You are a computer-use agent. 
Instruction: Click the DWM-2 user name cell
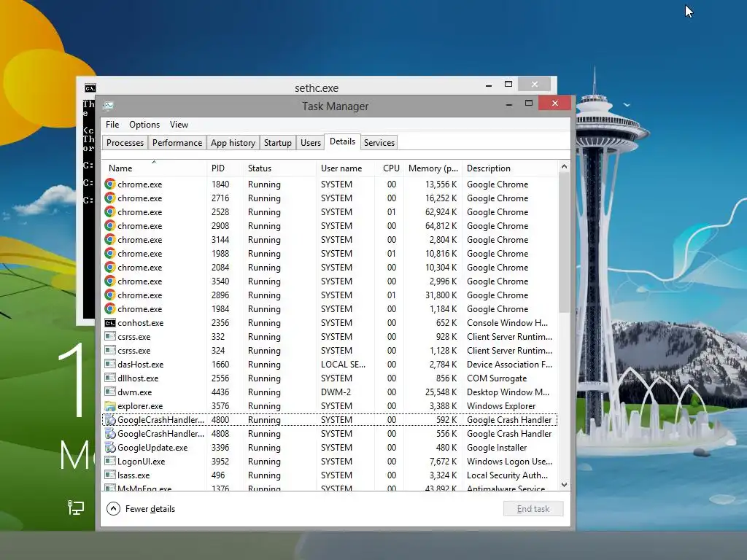[336, 392]
